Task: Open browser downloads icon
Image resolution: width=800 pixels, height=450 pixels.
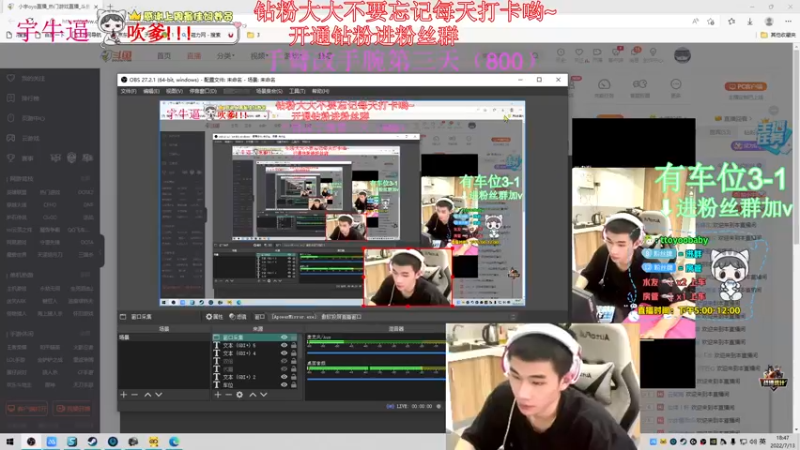Action: coord(750,21)
